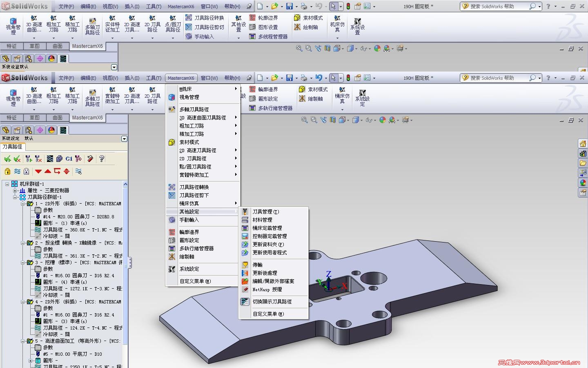Collapse the 刀具路径群组-1 node

click(x=15, y=197)
